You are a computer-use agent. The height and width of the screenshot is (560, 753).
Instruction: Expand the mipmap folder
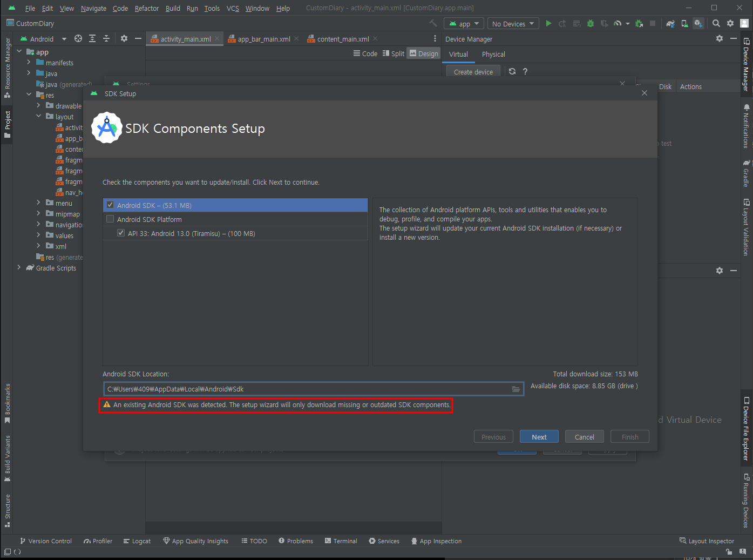(38, 214)
